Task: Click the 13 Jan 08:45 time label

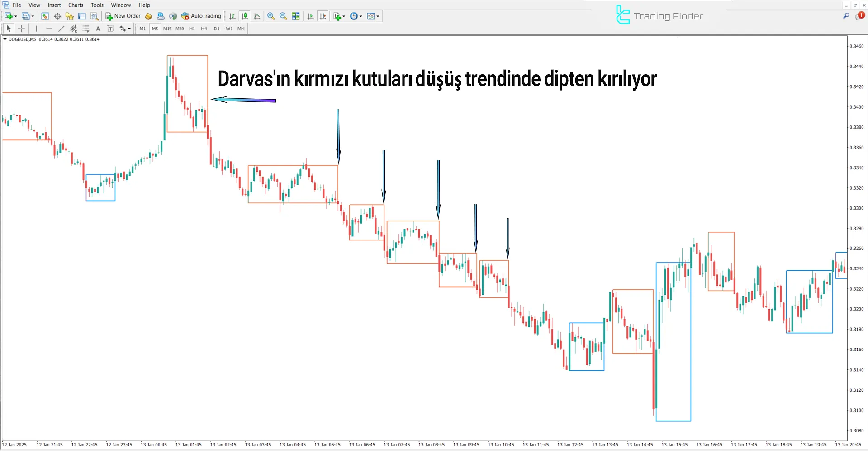Action: [432, 445]
